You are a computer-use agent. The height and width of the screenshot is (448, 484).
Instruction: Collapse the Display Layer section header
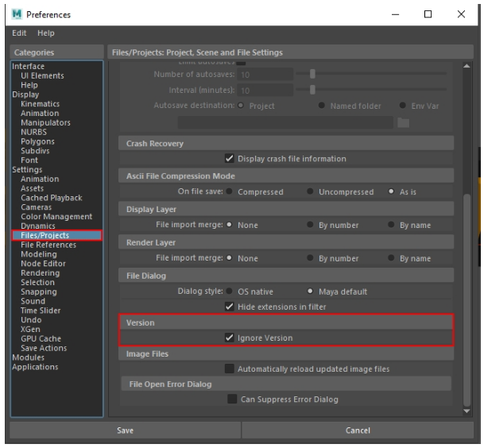coord(286,209)
